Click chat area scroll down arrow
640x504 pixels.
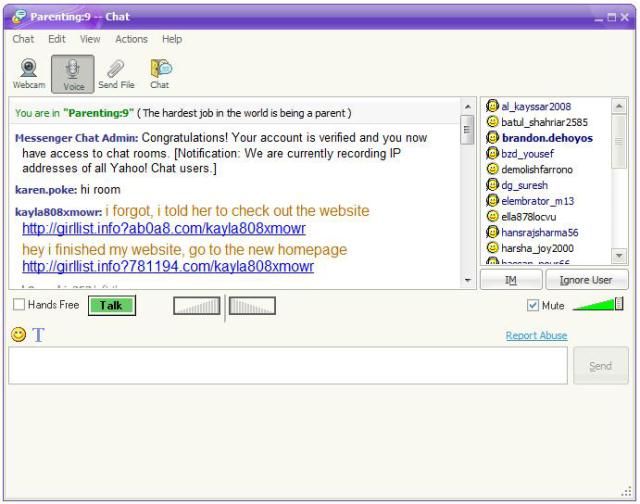(468, 280)
